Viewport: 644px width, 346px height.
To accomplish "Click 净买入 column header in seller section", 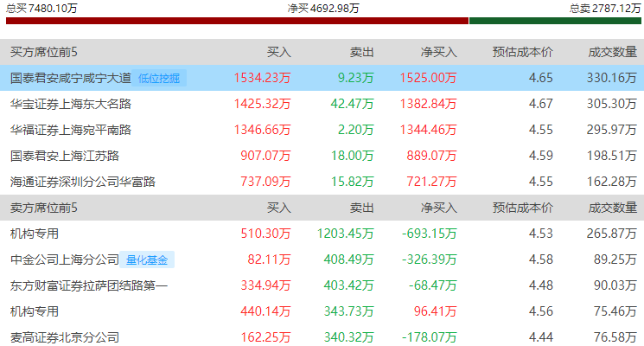I will pos(438,208).
